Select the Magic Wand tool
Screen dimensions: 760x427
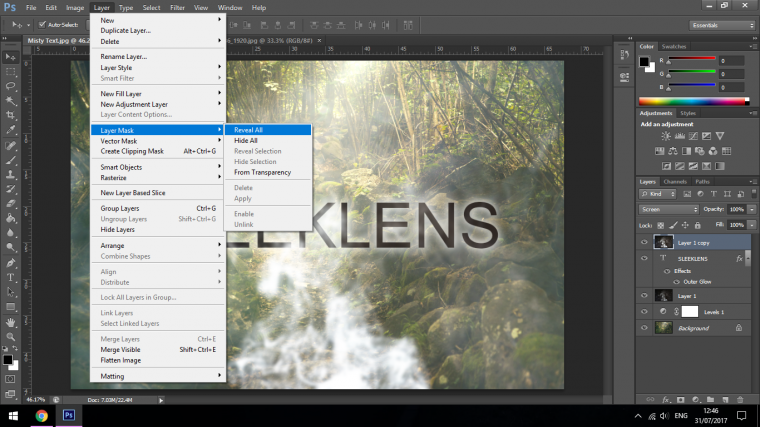[10, 101]
